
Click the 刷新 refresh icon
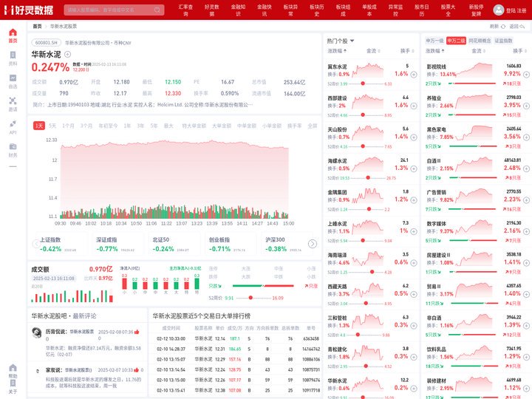(503, 26)
